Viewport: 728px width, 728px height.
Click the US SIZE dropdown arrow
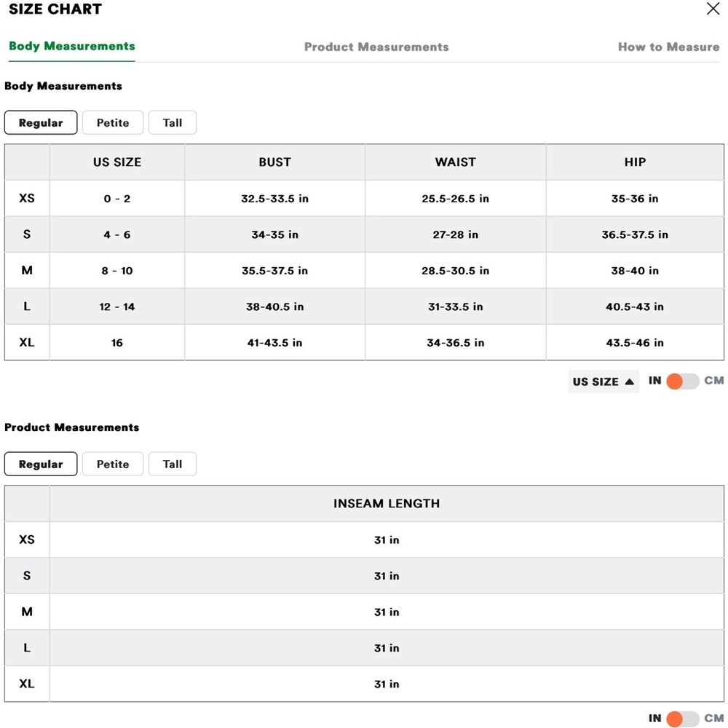(630, 381)
